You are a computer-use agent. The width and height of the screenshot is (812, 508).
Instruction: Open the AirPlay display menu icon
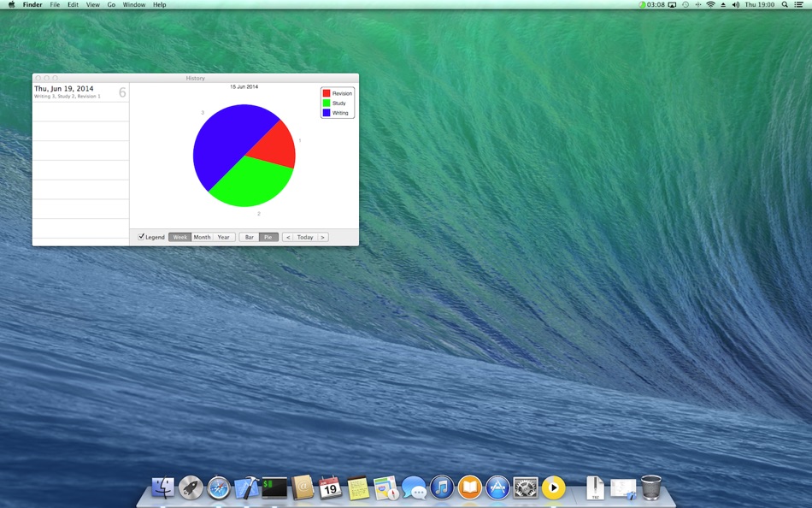coord(672,4)
